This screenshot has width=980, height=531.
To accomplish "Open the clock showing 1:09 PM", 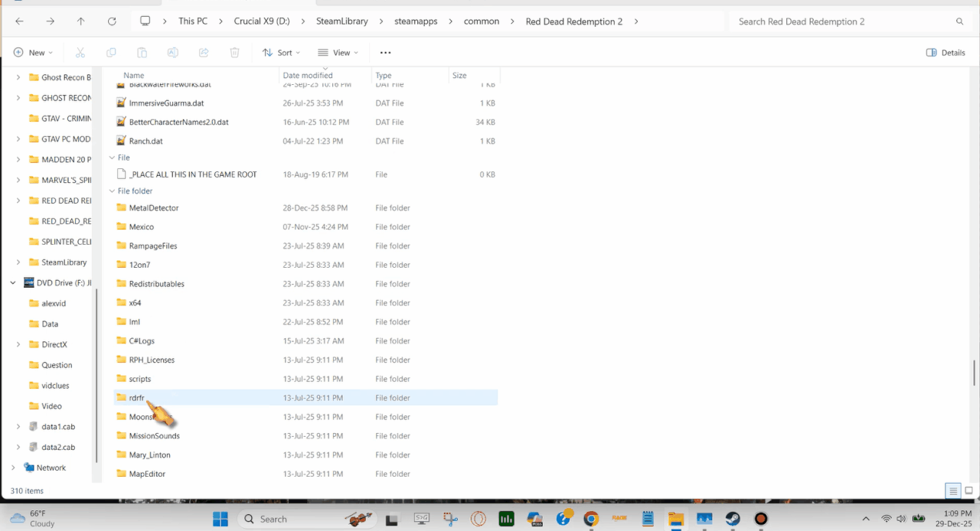I will coord(954,519).
